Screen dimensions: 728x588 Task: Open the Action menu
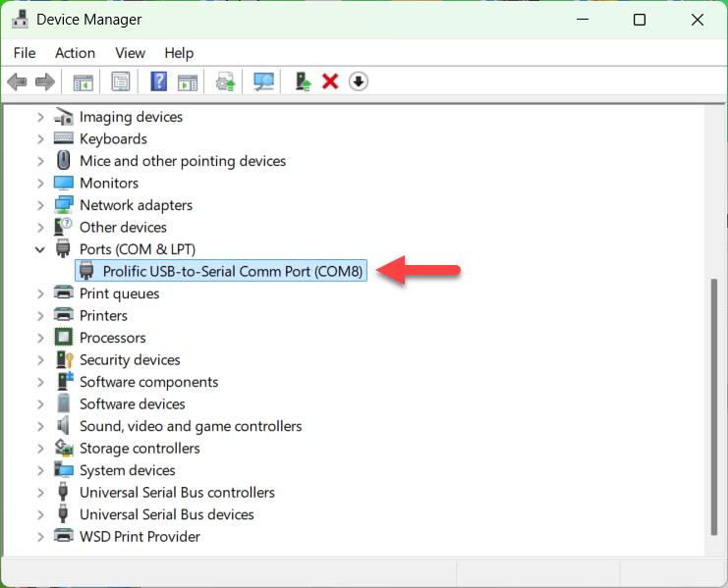pyautogui.click(x=76, y=53)
